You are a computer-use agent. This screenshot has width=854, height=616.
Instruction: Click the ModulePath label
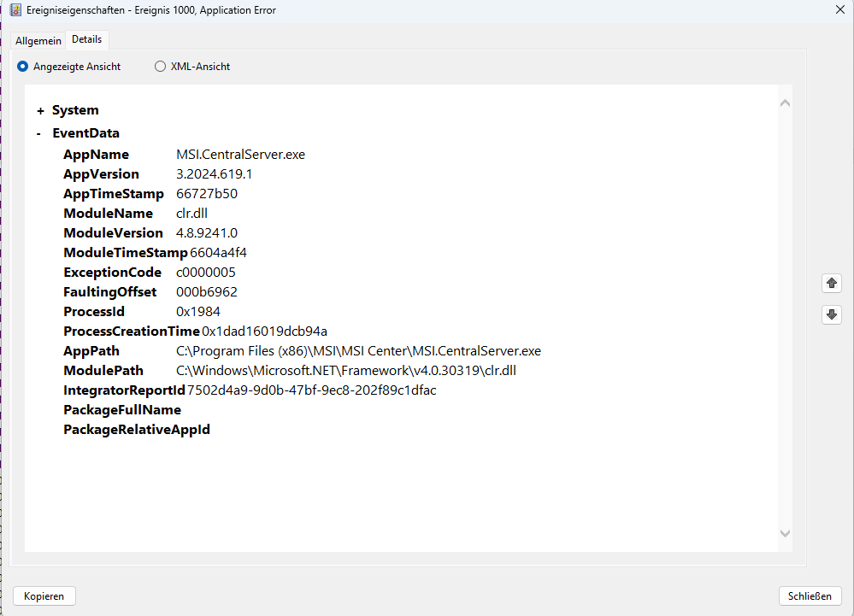pos(103,371)
